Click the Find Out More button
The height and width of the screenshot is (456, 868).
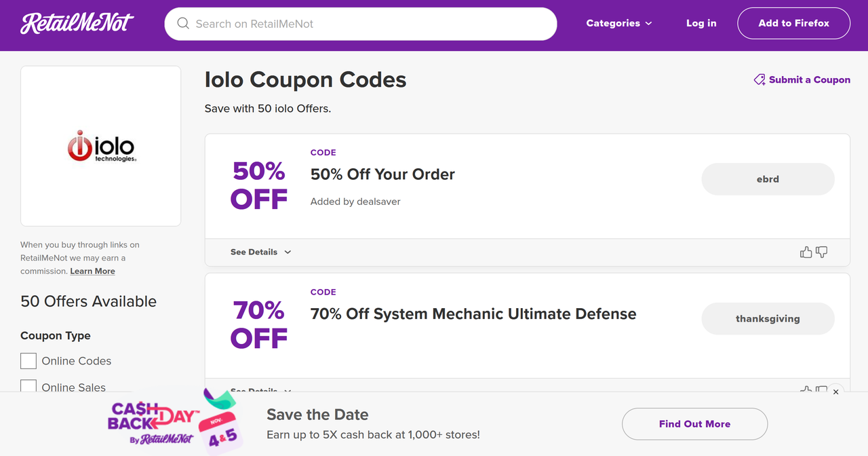tap(694, 424)
